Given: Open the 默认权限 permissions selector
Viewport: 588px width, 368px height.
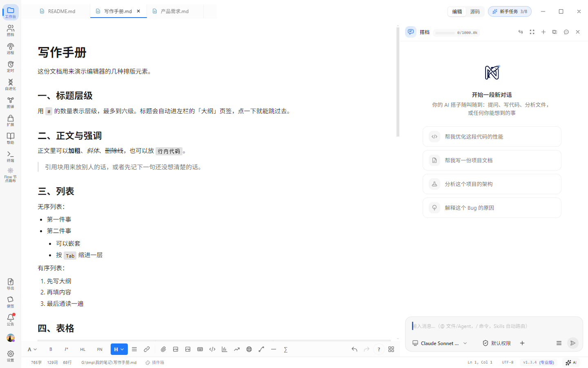Looking at the screenshot, I should tap(497, 343).
